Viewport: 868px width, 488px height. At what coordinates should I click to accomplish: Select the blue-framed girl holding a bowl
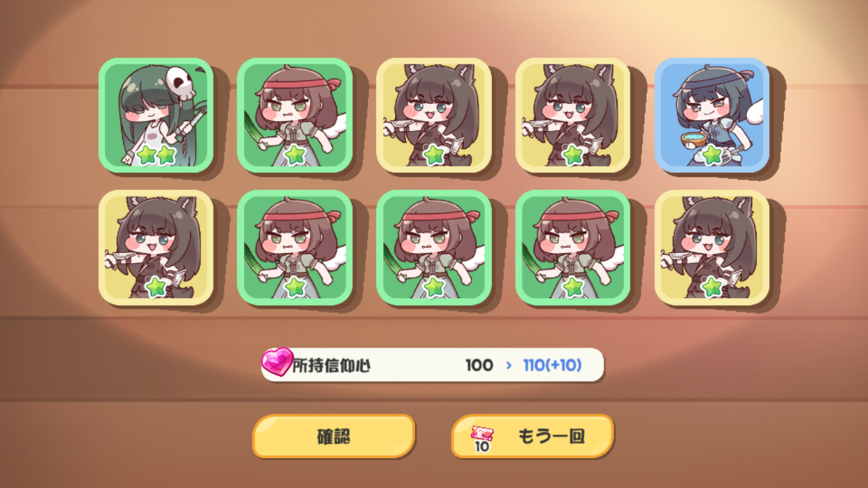point(712,115)
